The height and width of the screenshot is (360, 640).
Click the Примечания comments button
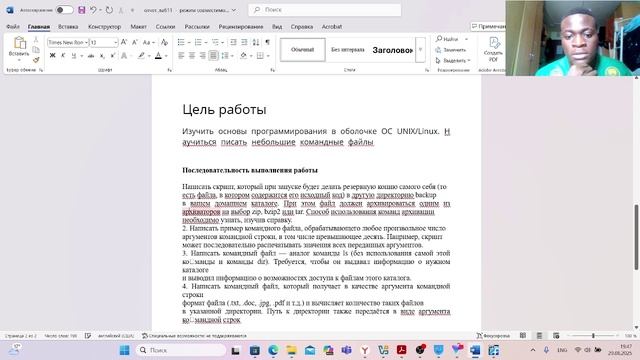488,27
